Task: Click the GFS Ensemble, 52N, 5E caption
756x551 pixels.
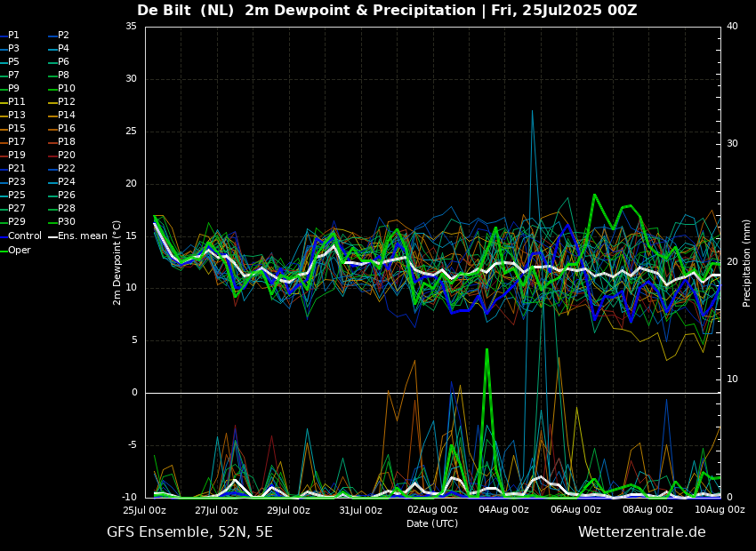Action: (189, 532)
